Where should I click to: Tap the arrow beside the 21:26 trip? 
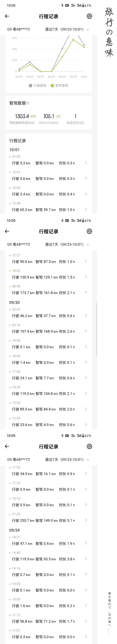(x=86, y=520)
